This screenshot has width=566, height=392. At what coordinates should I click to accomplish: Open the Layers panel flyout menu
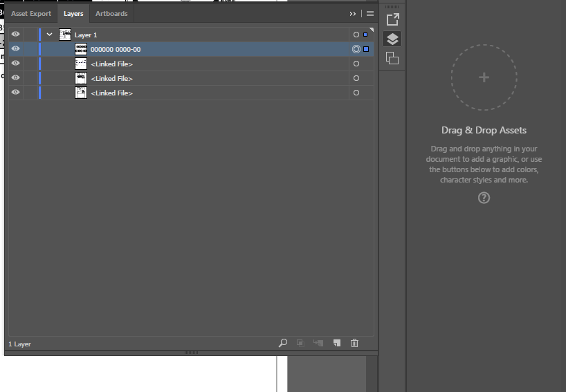(x=370, y=13)
